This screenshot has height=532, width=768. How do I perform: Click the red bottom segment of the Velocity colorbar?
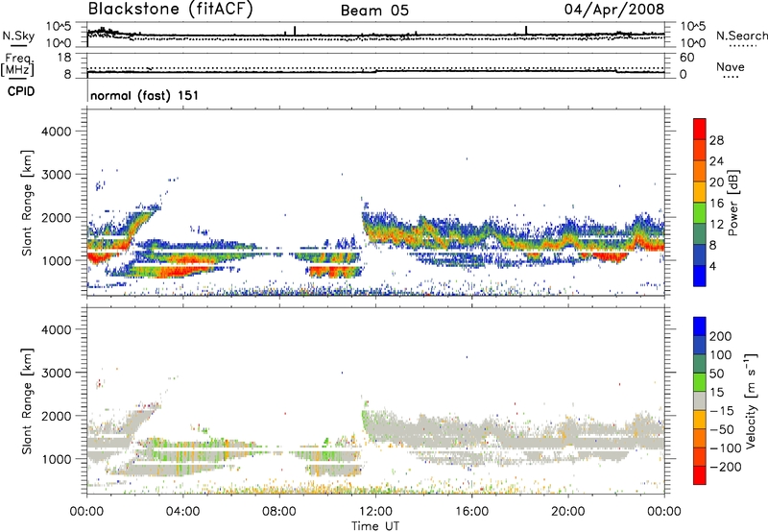point(700,475)
